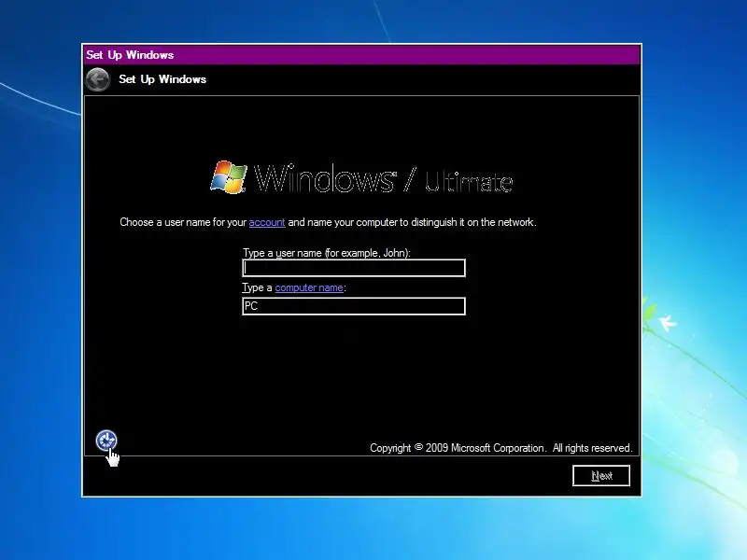
Task: Open the account help link
Action: coord(267,222)
